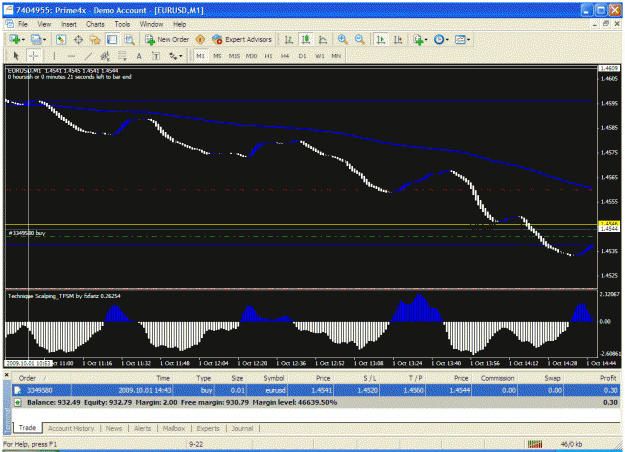Expand the arrows objects dropdown
The width and height of the screenshot is (625, 452).
(x=181, y=56)
